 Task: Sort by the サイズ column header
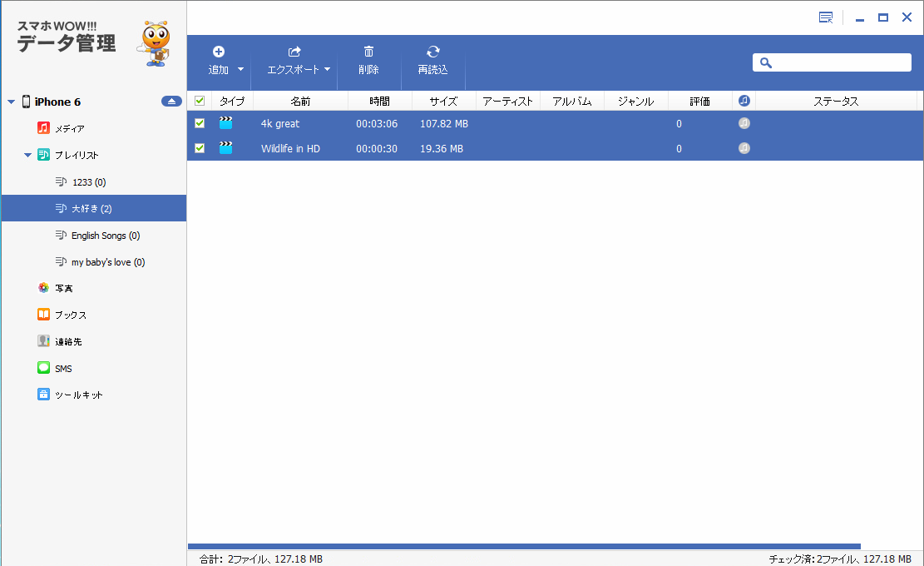tap(443, 102)
